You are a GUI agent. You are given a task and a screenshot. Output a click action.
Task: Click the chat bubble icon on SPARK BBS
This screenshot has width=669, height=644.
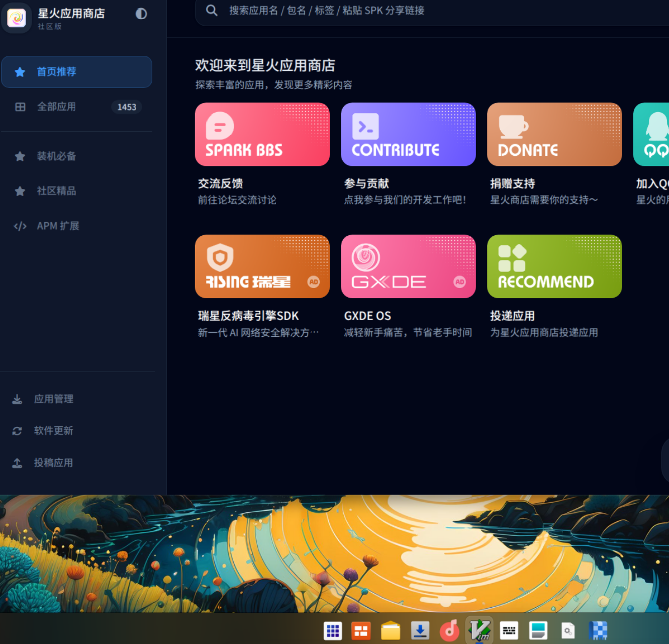220,126
